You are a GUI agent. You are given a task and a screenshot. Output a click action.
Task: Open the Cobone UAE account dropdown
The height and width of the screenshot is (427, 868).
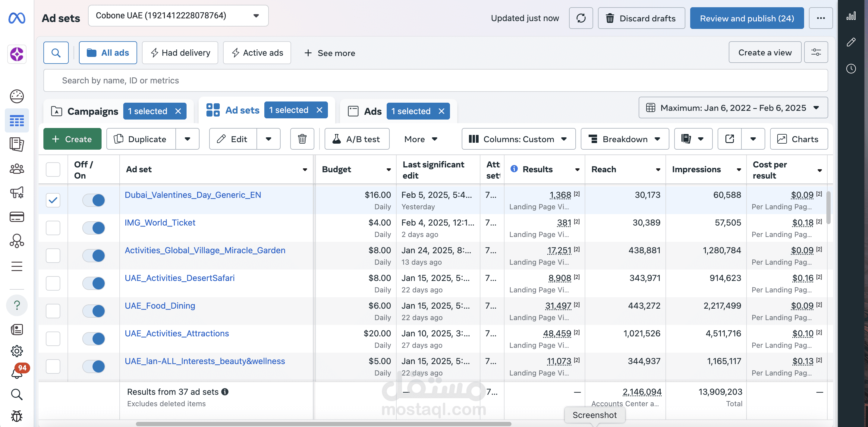[178, 15]
